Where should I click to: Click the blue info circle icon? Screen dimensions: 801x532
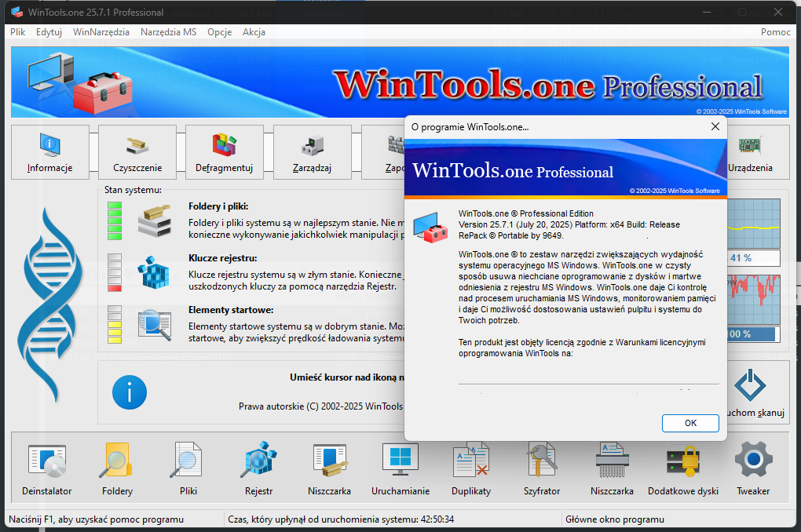130,392
